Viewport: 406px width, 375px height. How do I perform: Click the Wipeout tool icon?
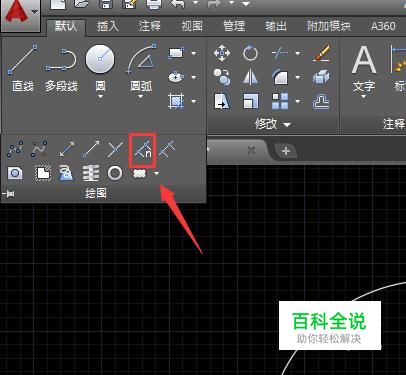click(x=43, y=173)
